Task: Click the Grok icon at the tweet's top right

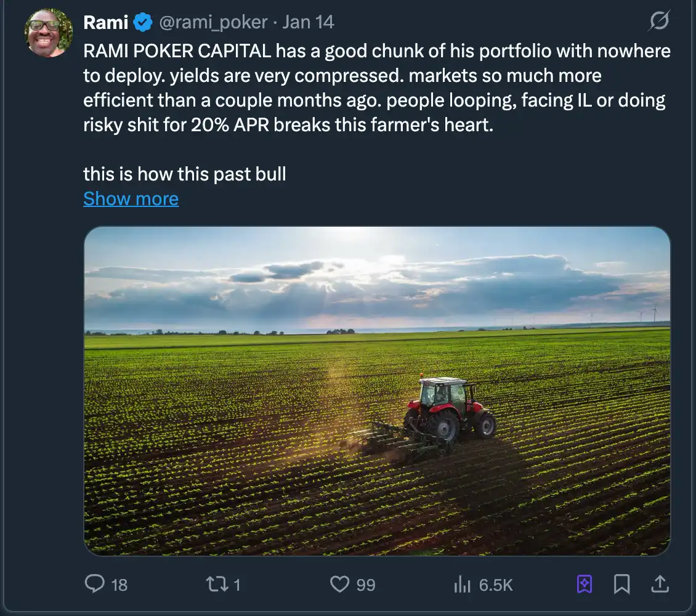Action: click(658, 23)
